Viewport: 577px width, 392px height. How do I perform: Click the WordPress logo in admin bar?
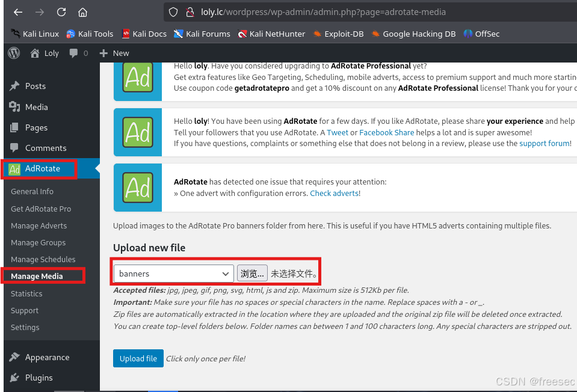pos(14,54)
